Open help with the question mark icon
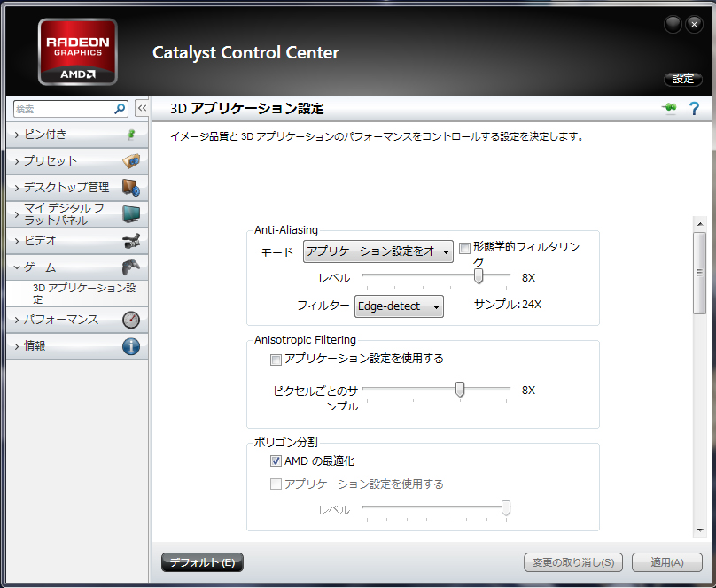Image resolution: width=716 pixels, height=588 pixels. pyautogui.click(x=694, y=109)
